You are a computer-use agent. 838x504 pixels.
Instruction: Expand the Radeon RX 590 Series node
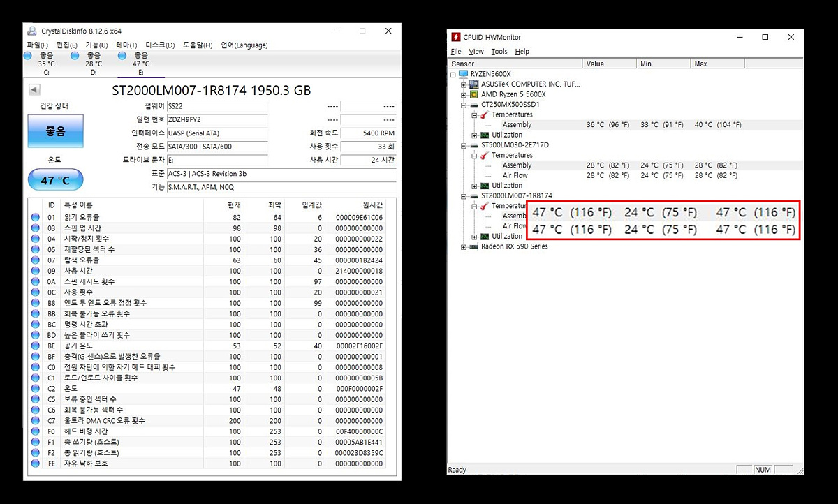pyautogui.click(x=464, y=246)
